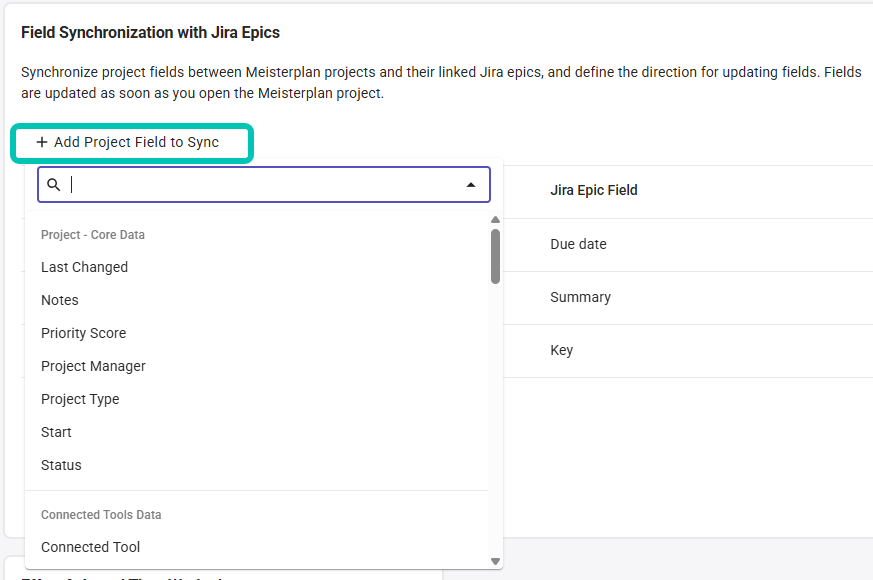Screen dimensions: 873x580
Task: Select Notes from the field list
Action: [x=256, y=300]
